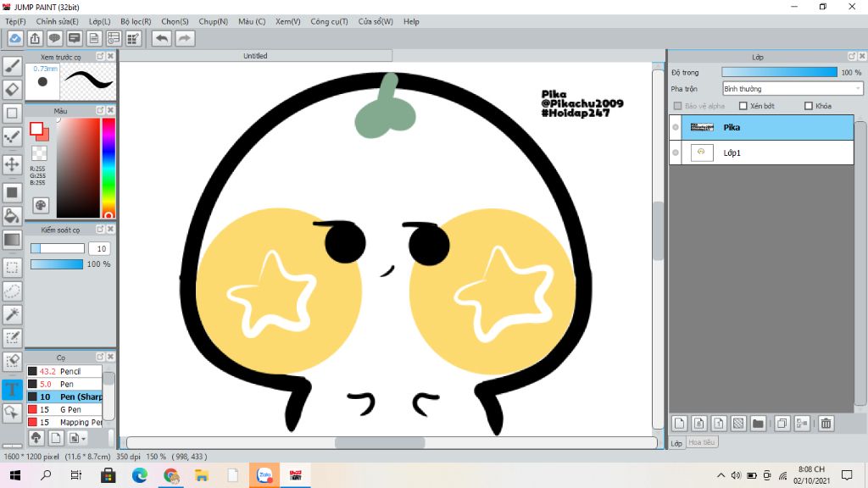
Task: Toggle visibility of the Lớp1 layer
Action: [x=676, y=152]
